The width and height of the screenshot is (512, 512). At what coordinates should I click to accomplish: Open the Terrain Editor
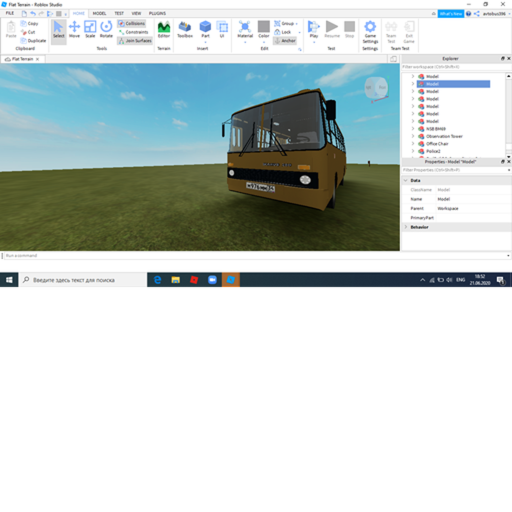164,29
